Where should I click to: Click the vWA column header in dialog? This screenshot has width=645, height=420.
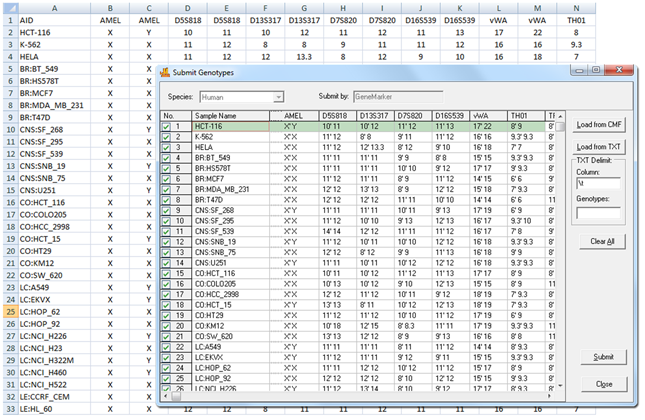click(488, 116)
